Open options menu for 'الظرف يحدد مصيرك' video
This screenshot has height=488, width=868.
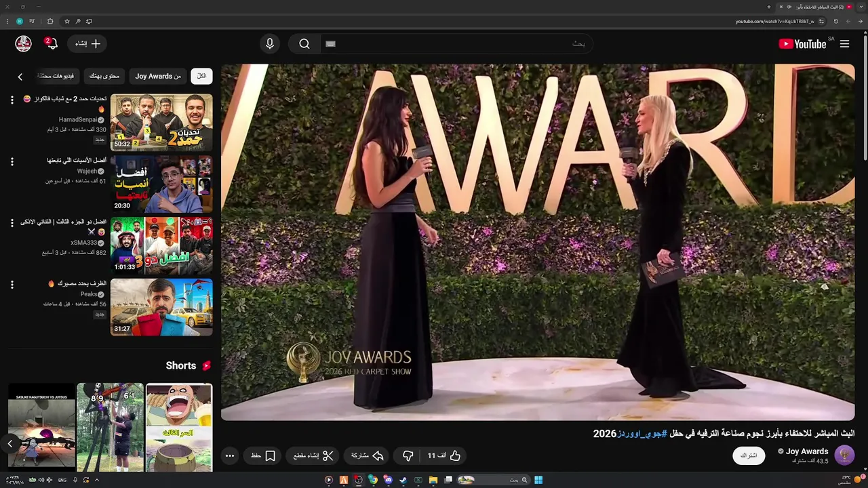point(12,285)
